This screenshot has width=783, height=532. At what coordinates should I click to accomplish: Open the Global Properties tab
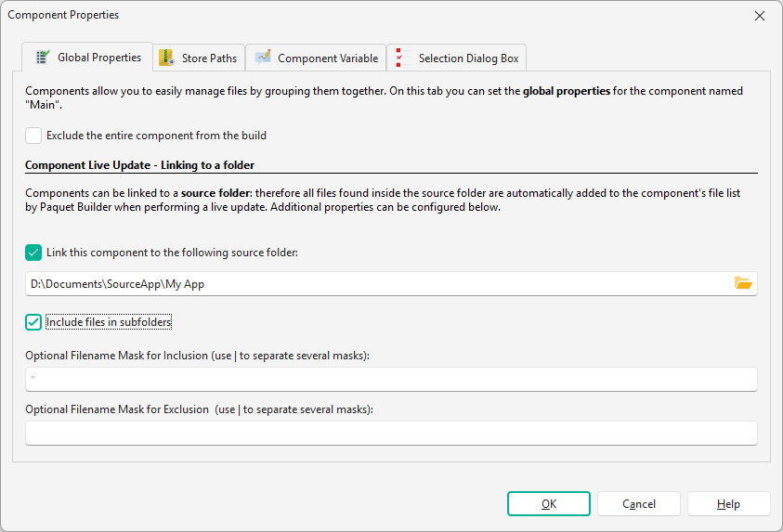pos(87,58)
